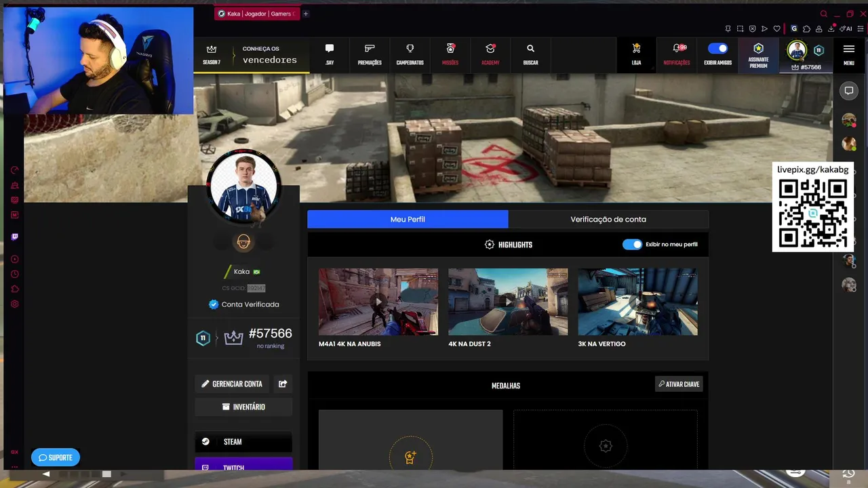
Task: Switch to Verificação de conta tab
Action: point(608,219)
